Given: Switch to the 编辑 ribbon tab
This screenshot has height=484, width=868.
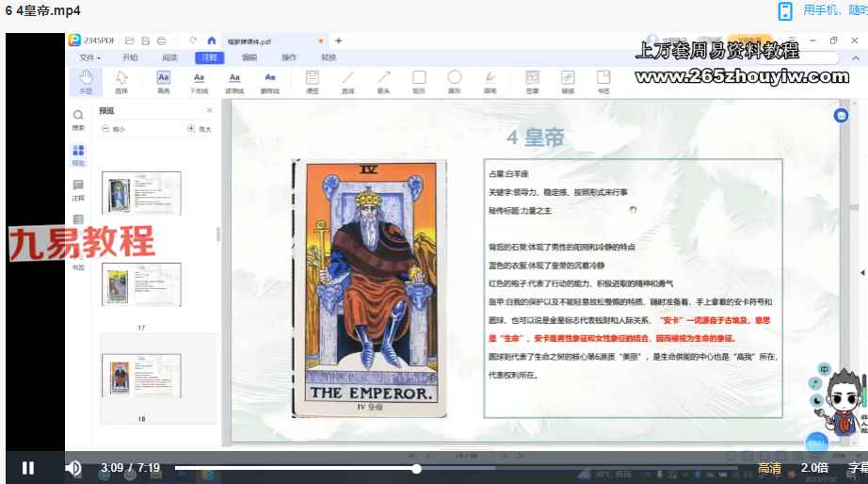Looking at the screenshot, I should pyautogui.click(x=249, y=57).
